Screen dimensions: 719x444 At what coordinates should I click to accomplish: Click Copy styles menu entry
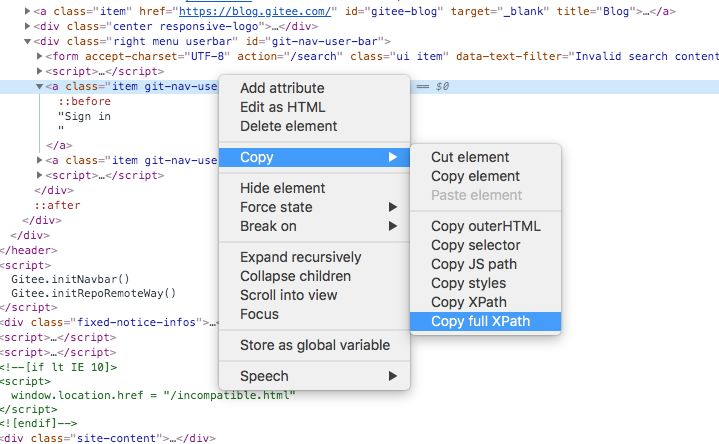click(x=469, y=283)
